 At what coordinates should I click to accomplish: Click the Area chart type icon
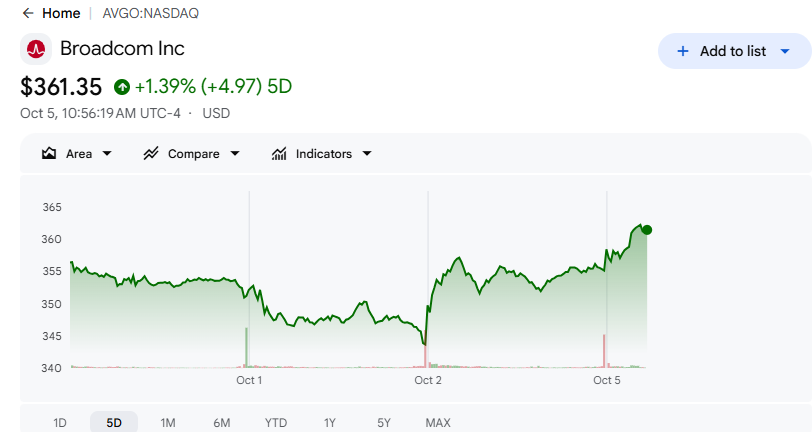click(49, 153)
